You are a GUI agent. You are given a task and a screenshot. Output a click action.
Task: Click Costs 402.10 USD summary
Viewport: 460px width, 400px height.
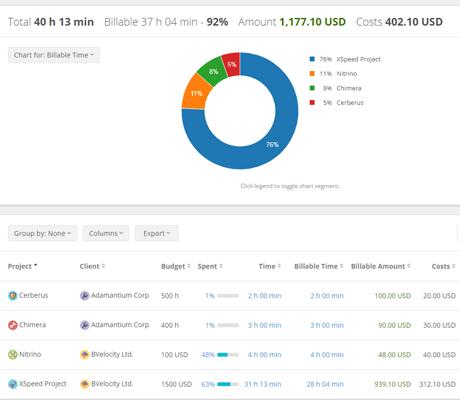pos(399,22)
